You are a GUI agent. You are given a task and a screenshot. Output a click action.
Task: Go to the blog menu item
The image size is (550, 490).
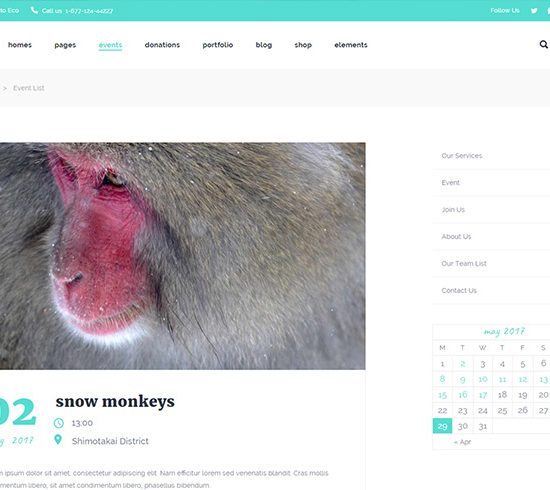264,45
